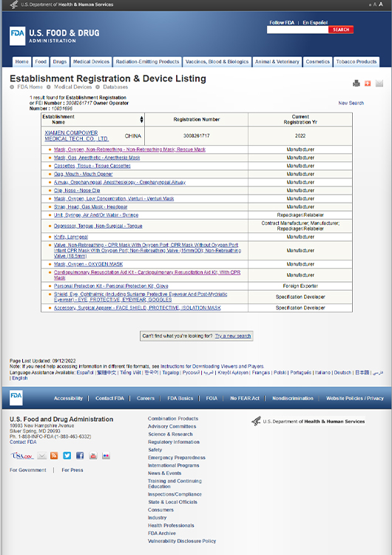Open FOIA footer link
Screen dimensions: 392x555
pos(212,398)
